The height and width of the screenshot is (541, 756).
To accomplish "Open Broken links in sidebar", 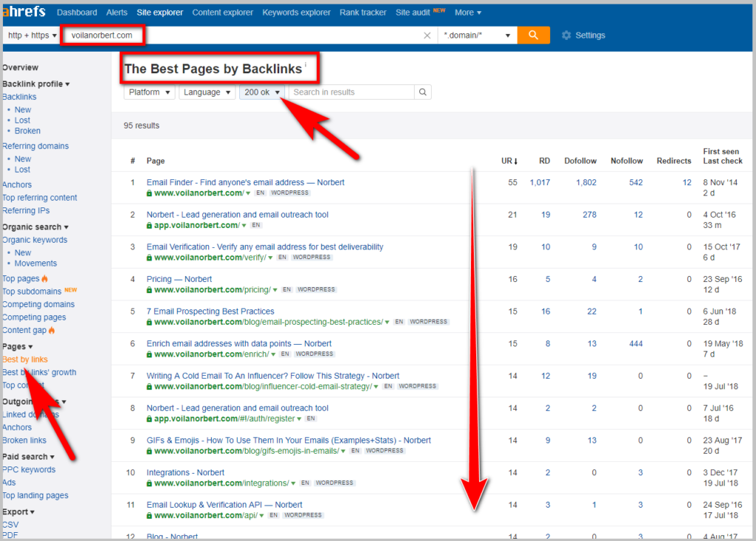I will (x=24, y=440).
